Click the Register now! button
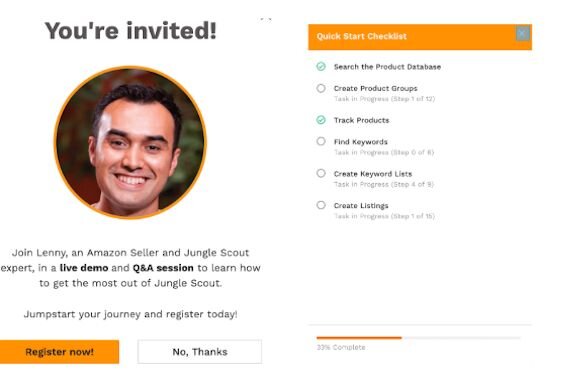Image resolution: width=563 pixels, height=373 pixels. click(x=59, y=352)
